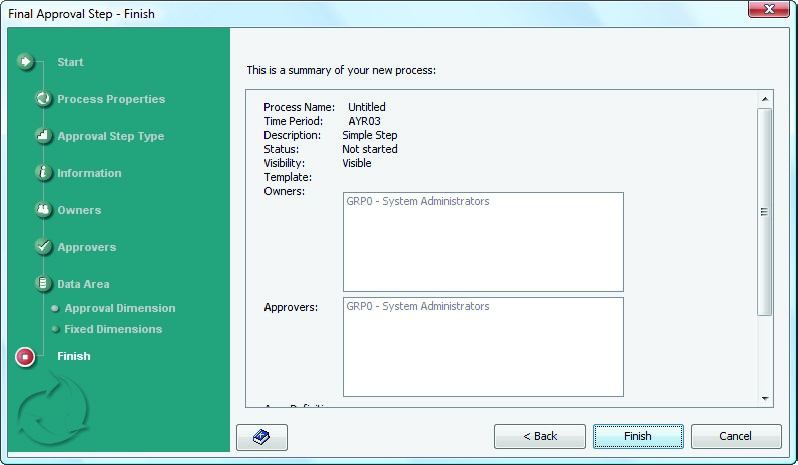
Task: Open the Process Properties step
Action: (111, 99)
